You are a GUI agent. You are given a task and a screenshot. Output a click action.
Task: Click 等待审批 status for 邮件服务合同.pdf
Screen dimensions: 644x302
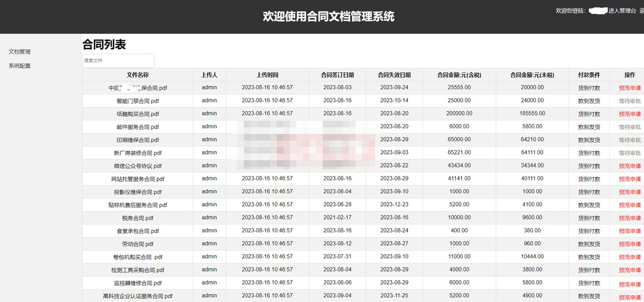(630, 127)
